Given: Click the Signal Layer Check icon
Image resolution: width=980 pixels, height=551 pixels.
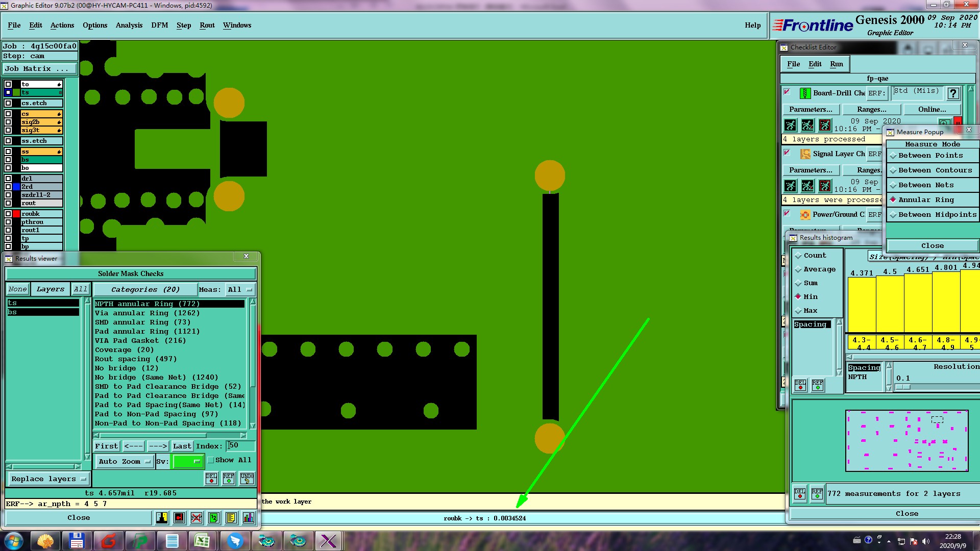Looking at the screenshot, I should click(805, 154).
